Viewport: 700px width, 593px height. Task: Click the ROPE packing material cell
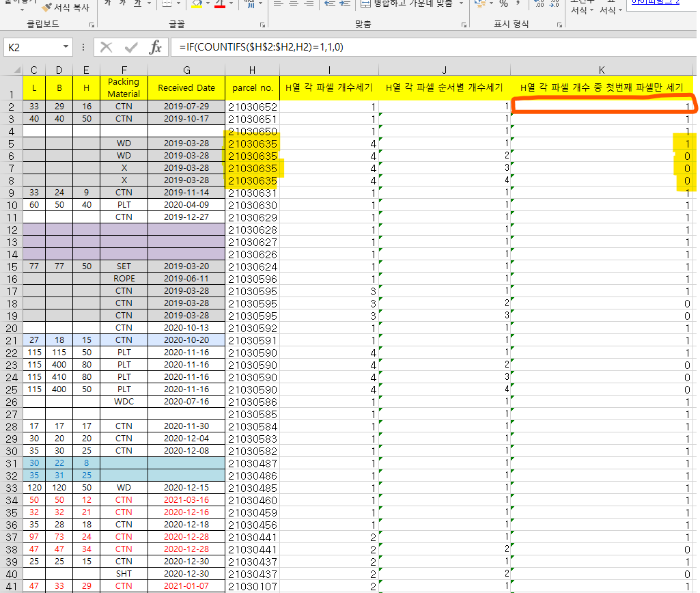[x=124, y=279]
